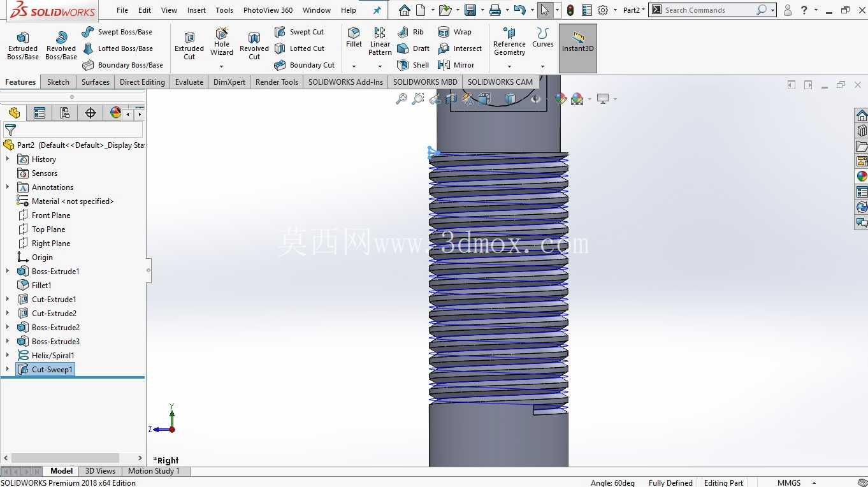The height and width of the screenshot is (487, 868).
Task: Start a Linear Pattern
Action: pos(380,41)
